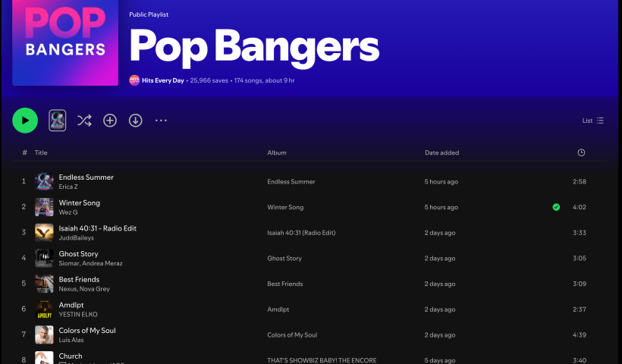Screen dimensions: 622x364
Task: Sort by the Title column header
Action: coord(41,153)
